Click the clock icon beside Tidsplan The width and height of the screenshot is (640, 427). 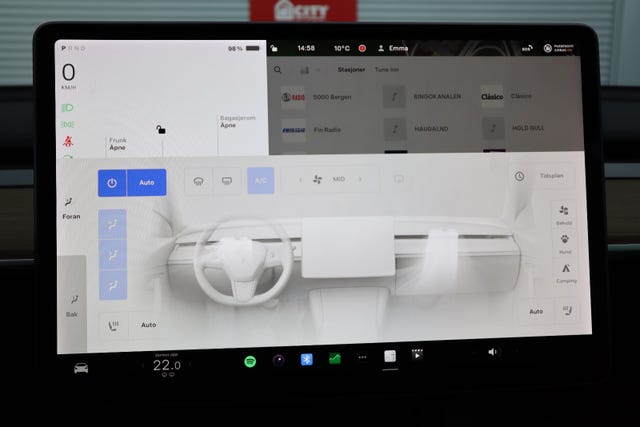click(519, 176)
